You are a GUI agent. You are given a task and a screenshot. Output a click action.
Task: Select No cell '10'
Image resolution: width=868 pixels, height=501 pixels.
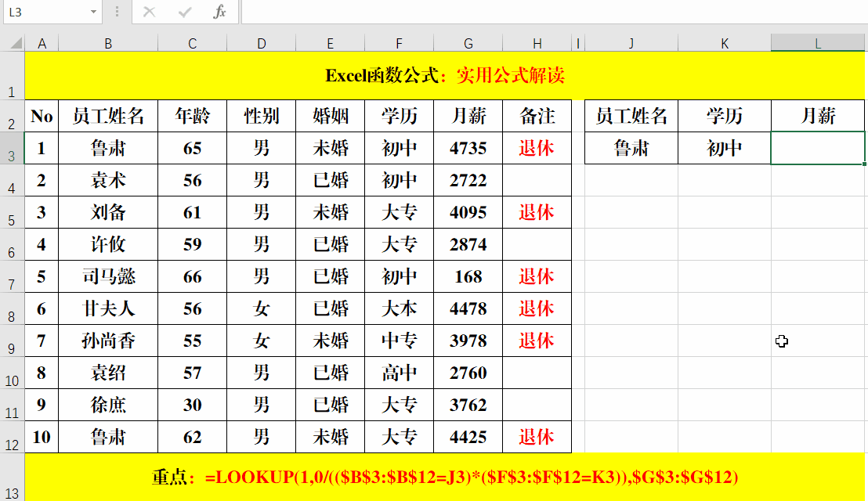point(42,437)
